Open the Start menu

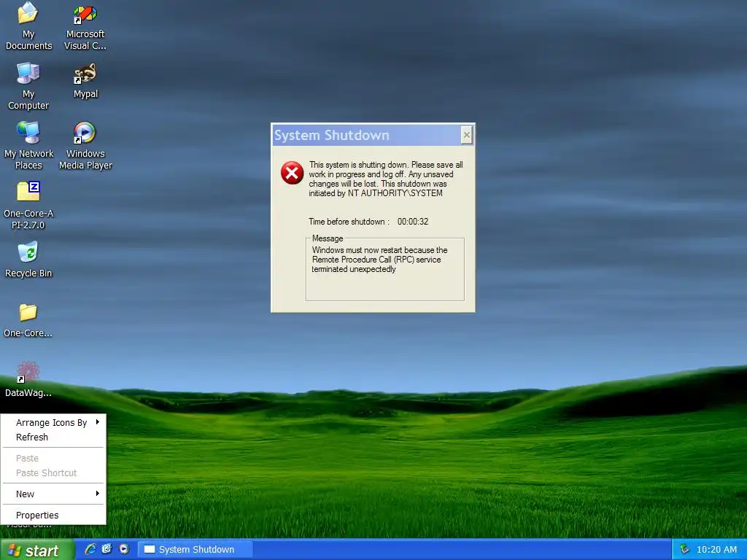(37, 550)
